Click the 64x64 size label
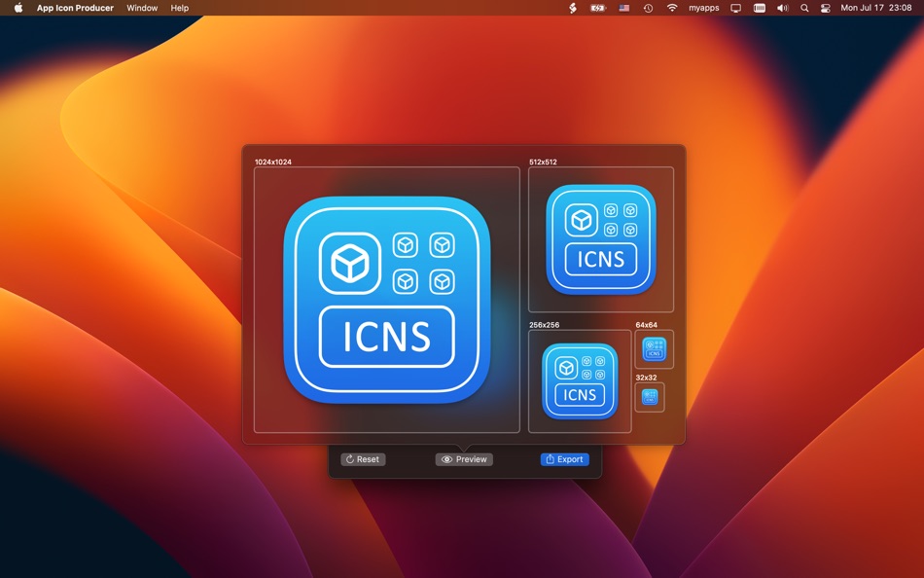The width and height of the screenshot is (924, 578). pyautogui.click(x=647, y=325)
